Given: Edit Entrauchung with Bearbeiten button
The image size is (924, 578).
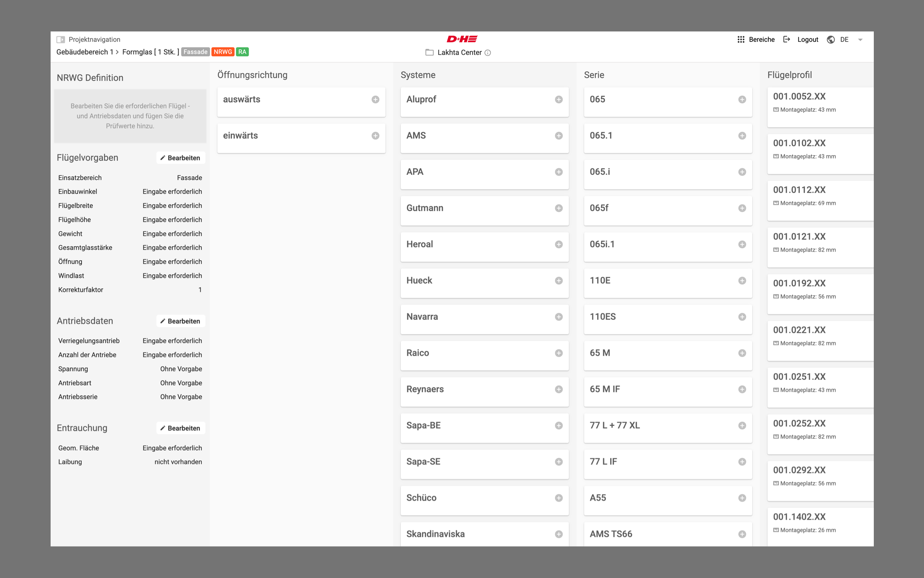Looking at the screenshot, I should pyautogui.click(x=180, y=428).
